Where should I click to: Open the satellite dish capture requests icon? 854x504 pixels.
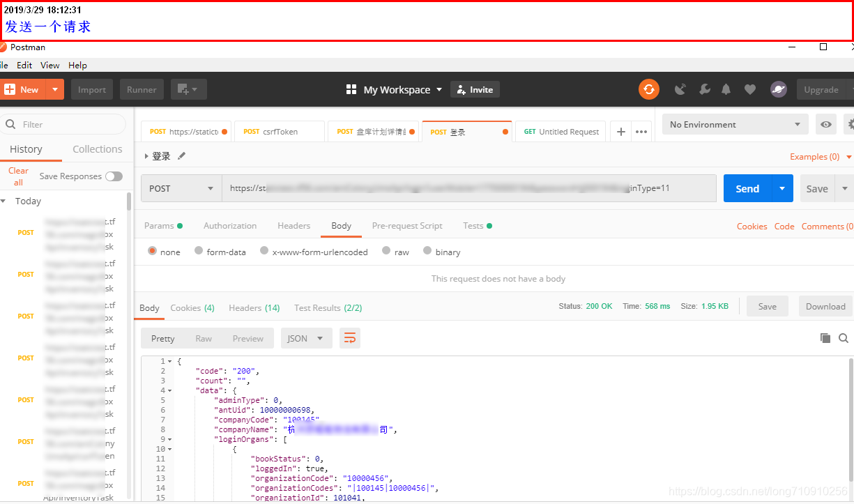pos(680,89)
